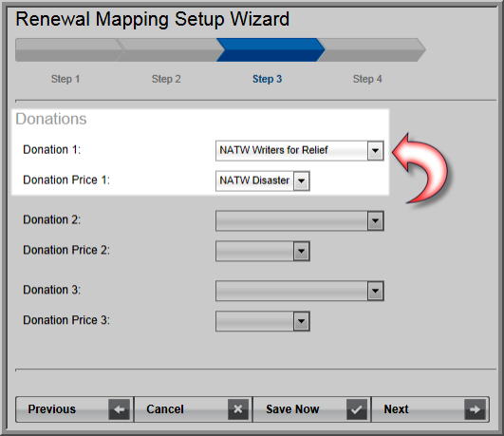Click the right arrow icon on Next
The height and width of the screenshot is (436, 504).
click(x=475, y=409)
